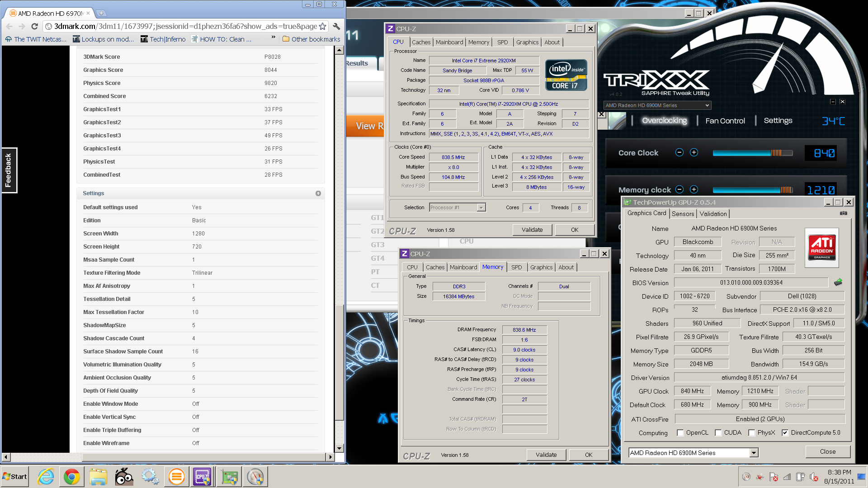Decrease Memory clock with minus icon

tap(679, 189)
